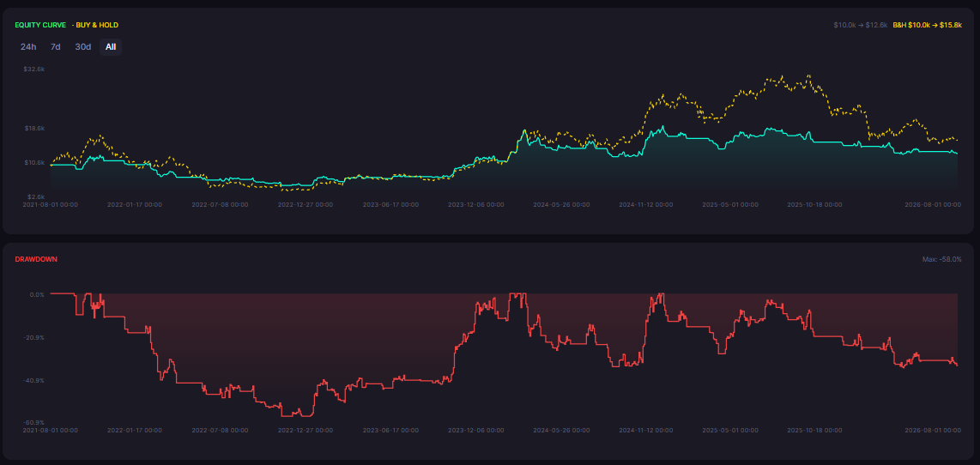Switch to the 30d time range

83,47
